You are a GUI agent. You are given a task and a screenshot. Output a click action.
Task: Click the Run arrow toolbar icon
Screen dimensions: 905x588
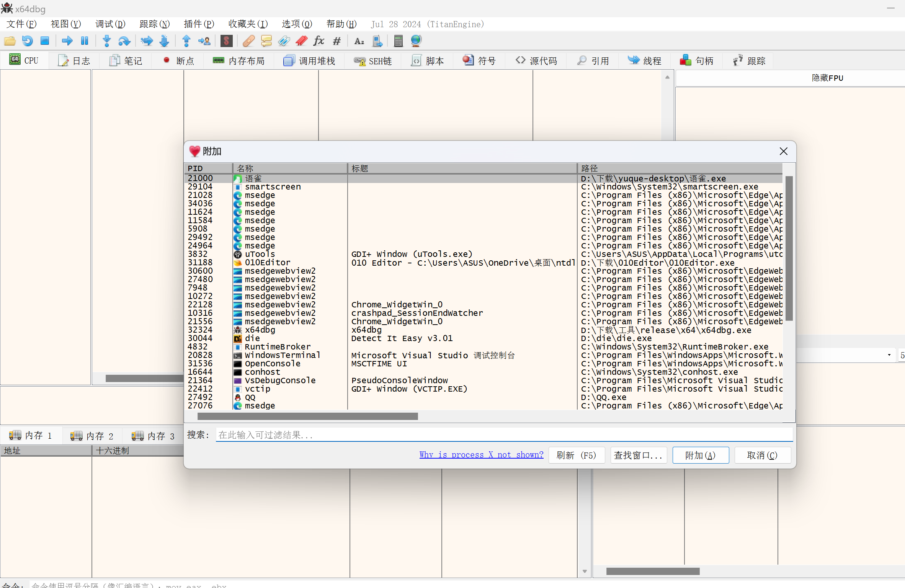click(x=67, y=41)
